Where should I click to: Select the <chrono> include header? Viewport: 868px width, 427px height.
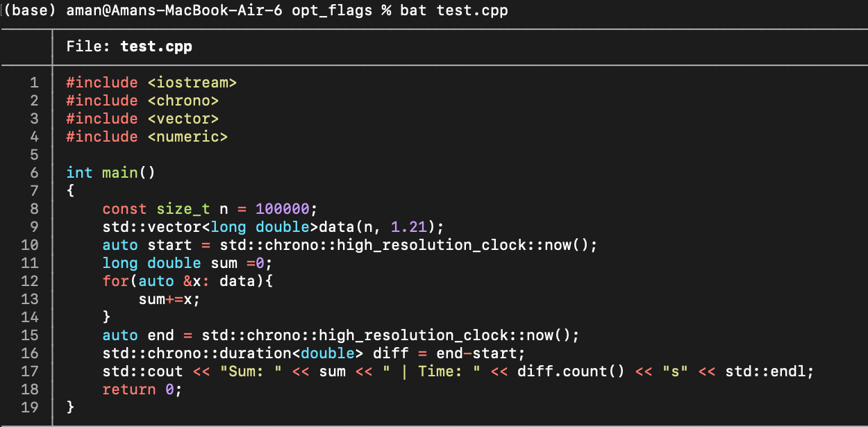tap(183, 101)
